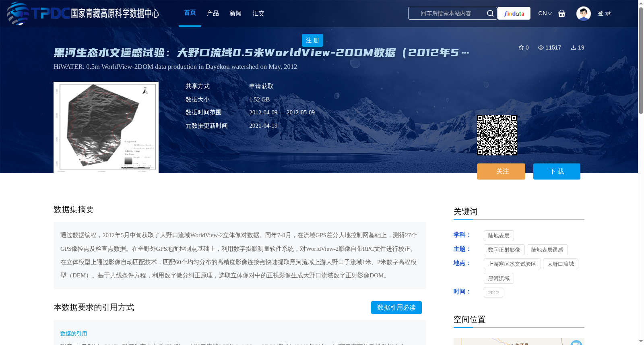Click the 陆地表层 keyword tag
The width and height of the screenshot is (644, 345).
click(x=499, y=236)
